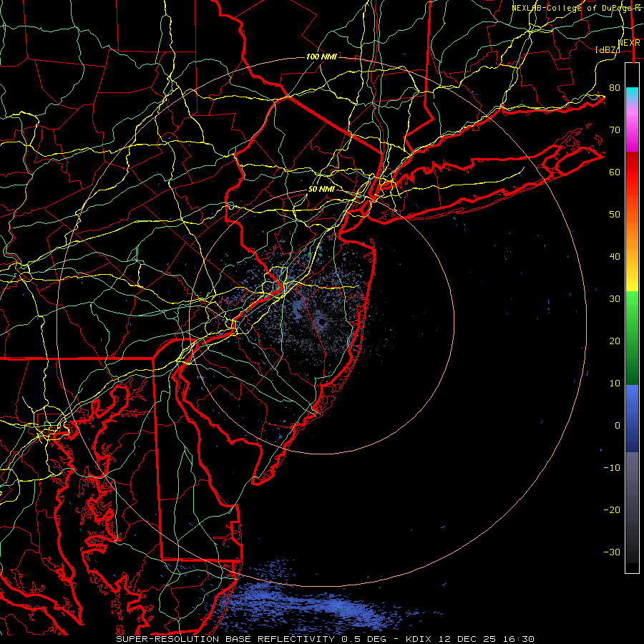Click the "12 DEC 25 16:30" timestamp
Viewport: 644px width, 644px height.
(487, 639)
